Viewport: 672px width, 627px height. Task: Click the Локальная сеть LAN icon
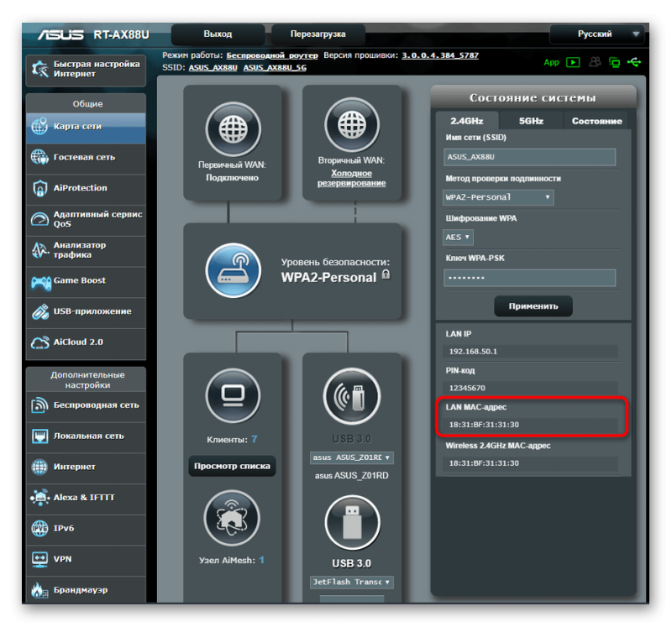pos(39,436)
